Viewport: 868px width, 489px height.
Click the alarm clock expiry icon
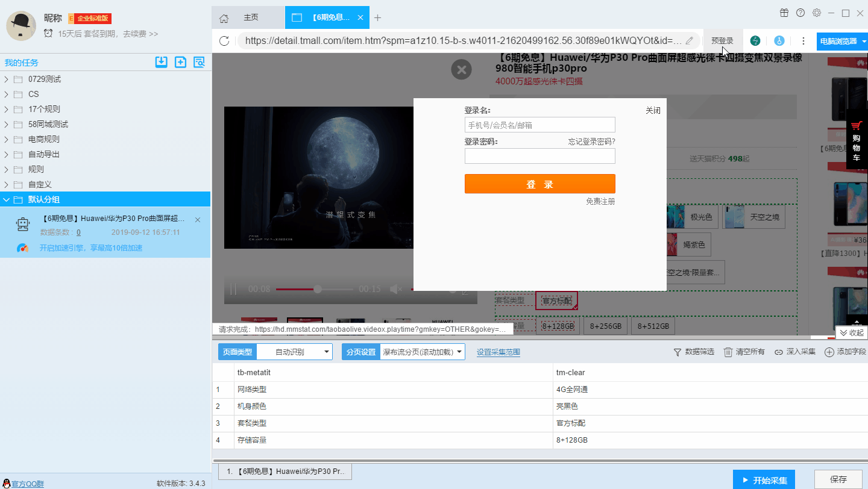(x=48, y=33)
